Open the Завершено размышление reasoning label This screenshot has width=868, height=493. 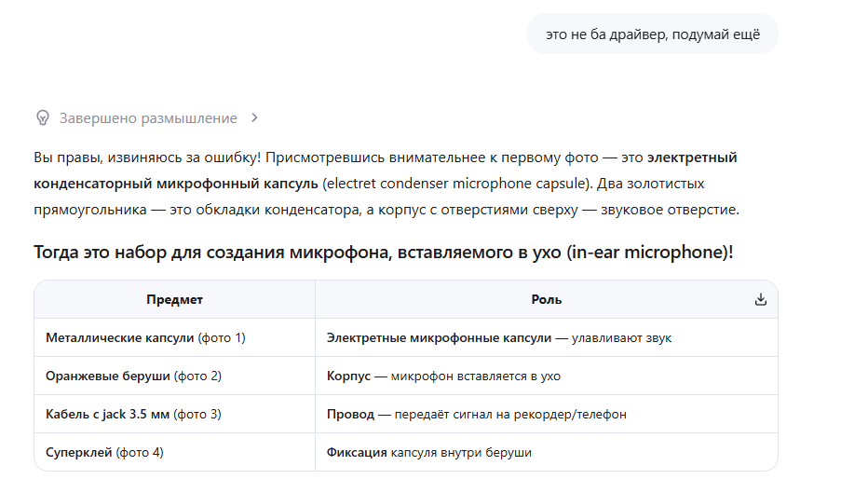(x=148, y=118)
